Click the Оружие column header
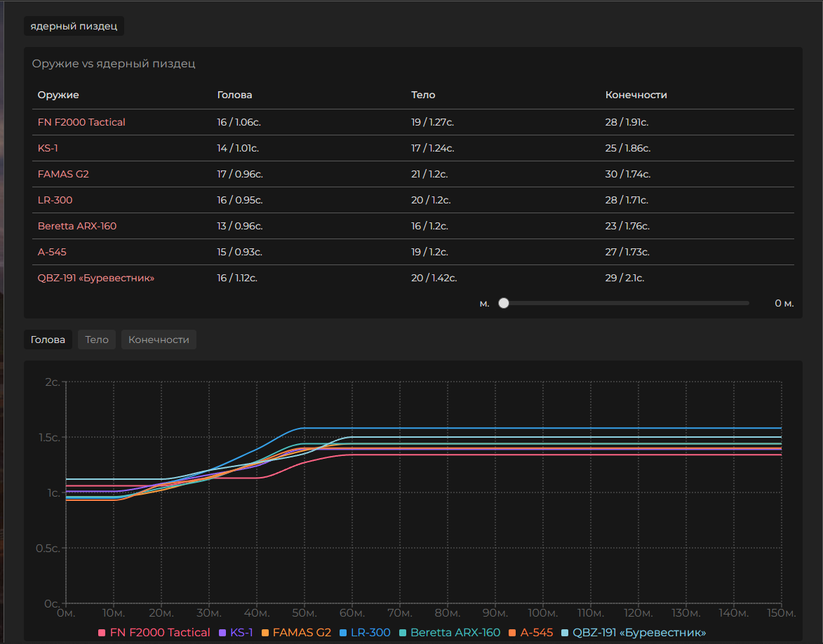823x644 pixels. tap(58, 95)
